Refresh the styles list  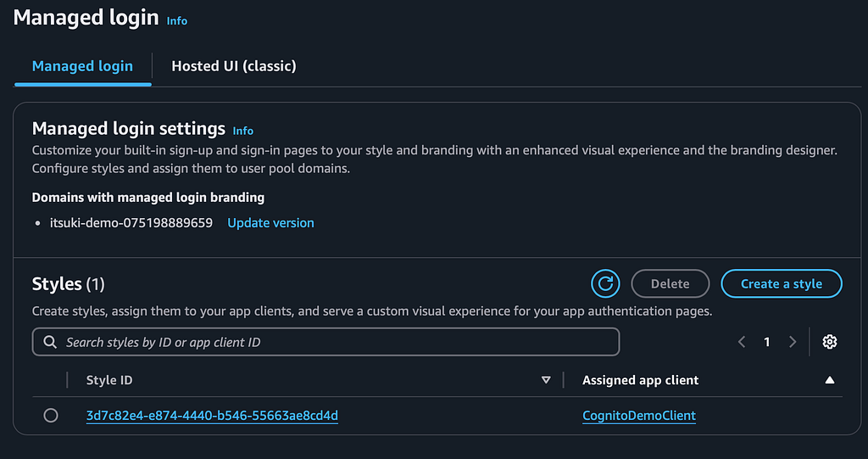click(x=605, y=284)
